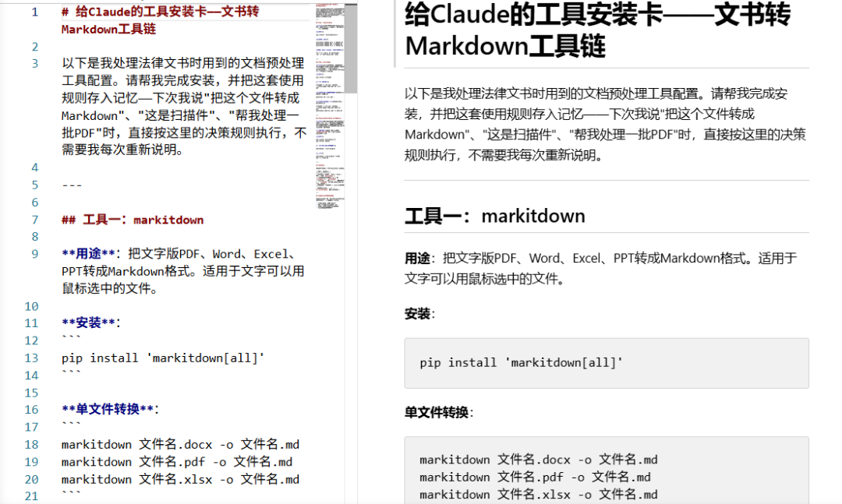
Task: Click 'markitdown 文件名.xlsx' command in the editor
Action: (x=180, y=479)
